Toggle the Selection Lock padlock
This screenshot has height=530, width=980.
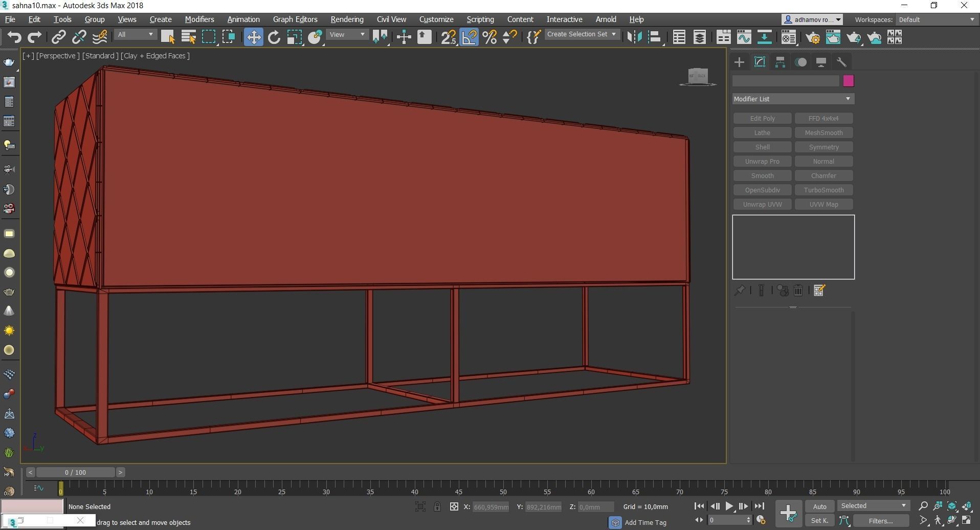coord(437,506)
